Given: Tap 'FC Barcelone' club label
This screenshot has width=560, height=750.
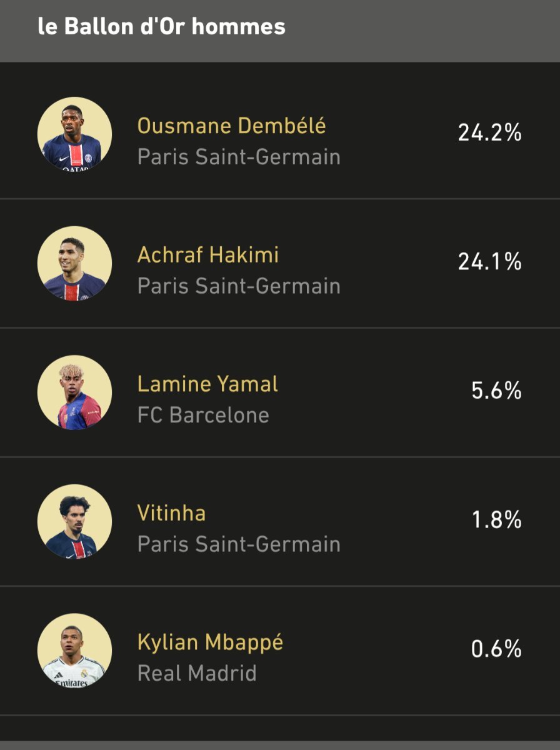Looking at the screenshot, I should [x=203, y=416].
